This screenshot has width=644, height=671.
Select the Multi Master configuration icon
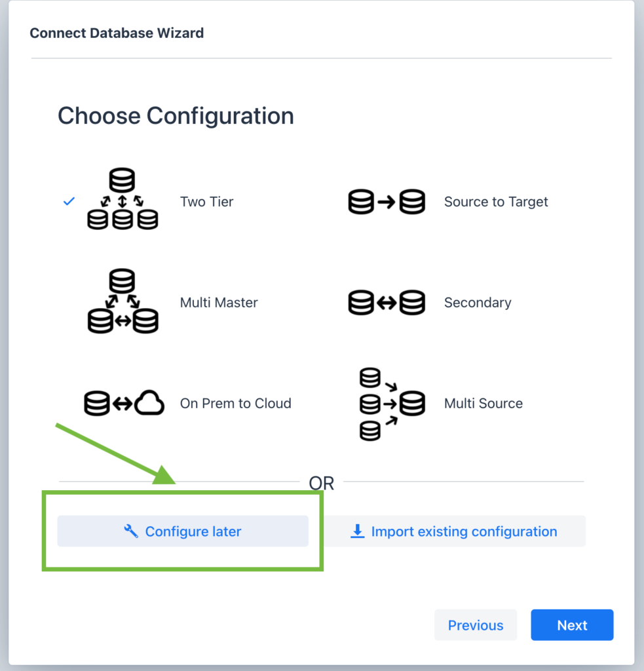[122, 302]
